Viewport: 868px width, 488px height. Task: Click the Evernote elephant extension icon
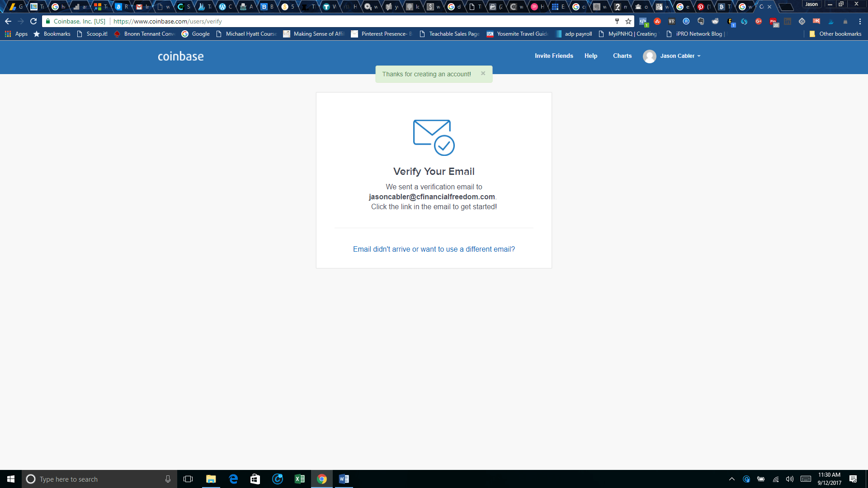click(701, 21)
